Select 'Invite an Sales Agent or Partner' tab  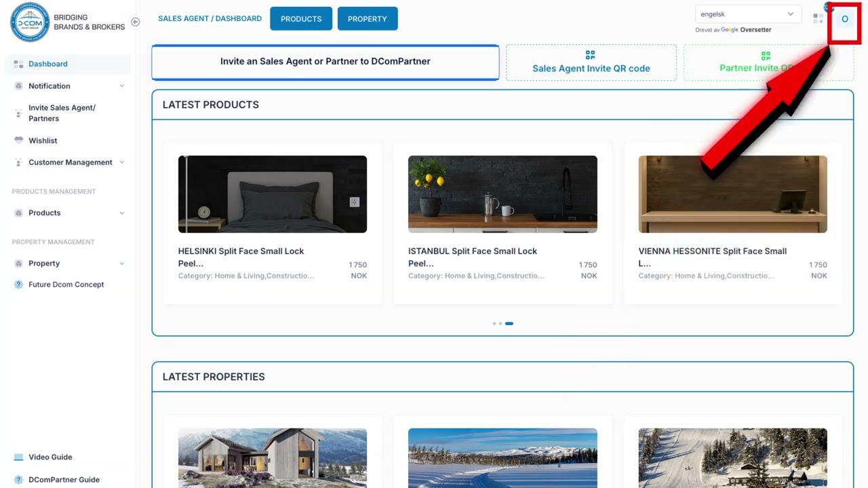(x=325, y=62)
